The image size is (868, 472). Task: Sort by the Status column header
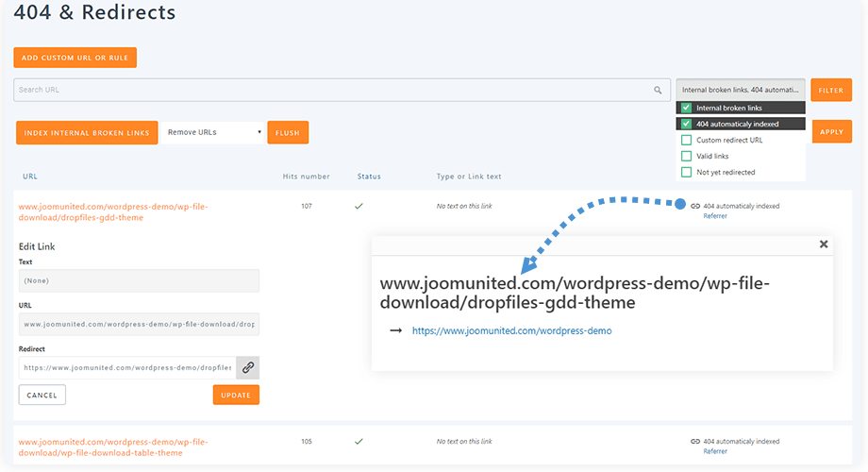point(369,177)
